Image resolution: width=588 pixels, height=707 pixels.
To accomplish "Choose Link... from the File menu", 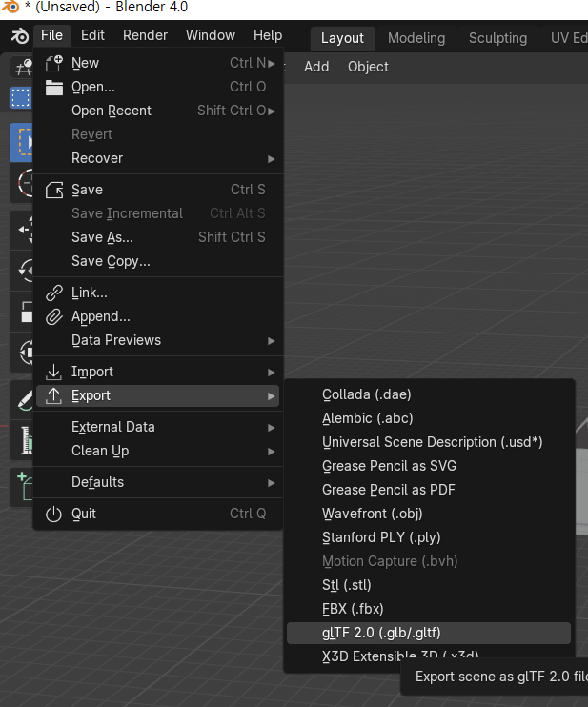I will [x=158, y=293].
